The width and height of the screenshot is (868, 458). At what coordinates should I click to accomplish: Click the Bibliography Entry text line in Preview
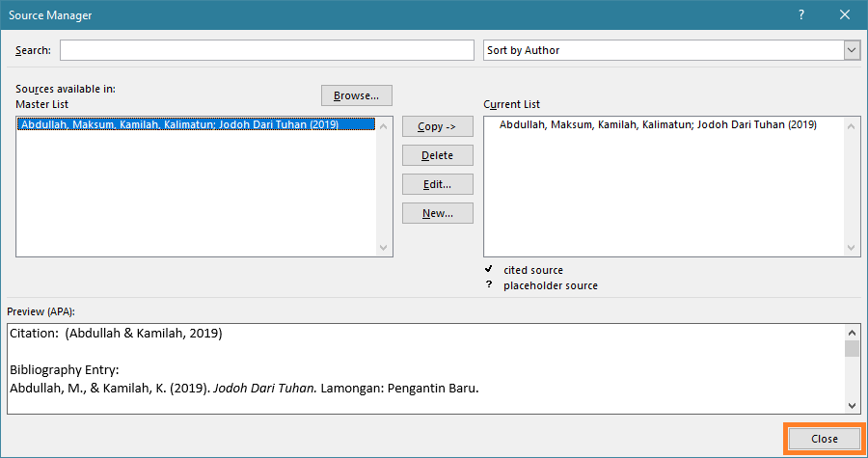244,389
